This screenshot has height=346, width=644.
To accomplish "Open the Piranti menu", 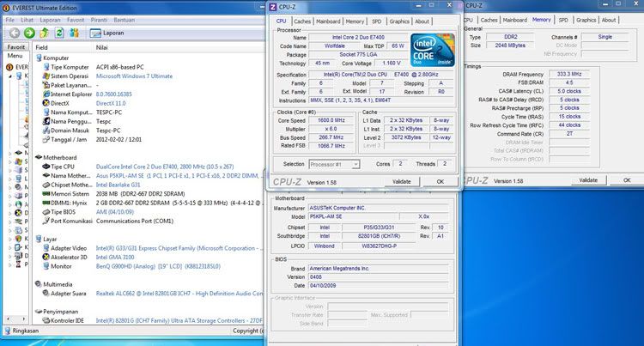I will pyautogui.click(x=99, y=20).
